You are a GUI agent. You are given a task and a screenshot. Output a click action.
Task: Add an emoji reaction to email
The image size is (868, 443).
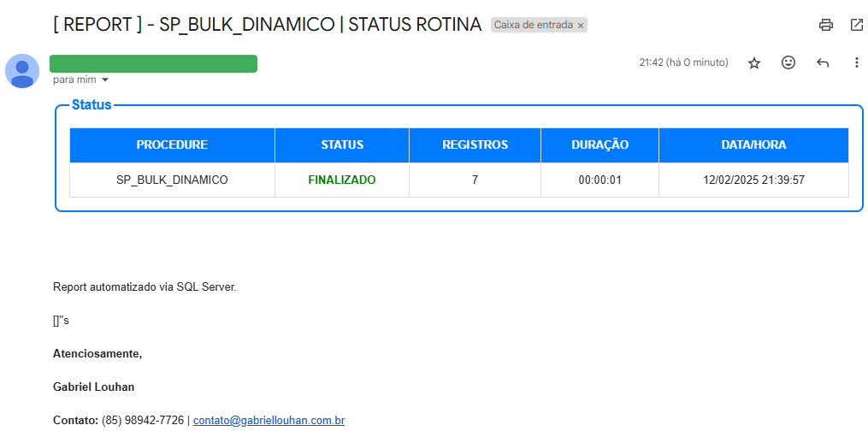coord(788,63)
